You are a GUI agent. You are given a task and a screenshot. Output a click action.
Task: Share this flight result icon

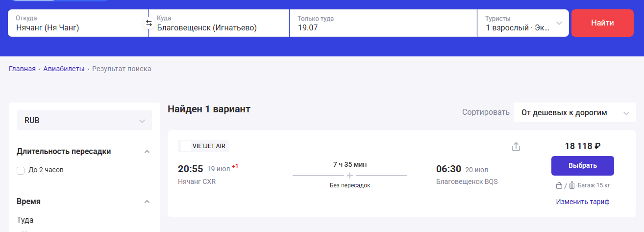pyautogui.click(x=516, y=147)
